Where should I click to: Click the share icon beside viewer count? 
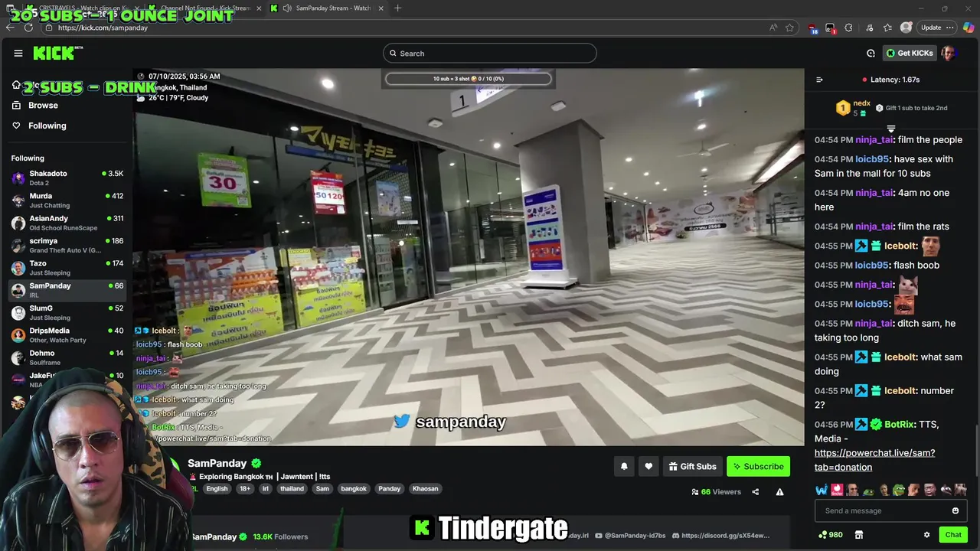click(x=756, y=492)
